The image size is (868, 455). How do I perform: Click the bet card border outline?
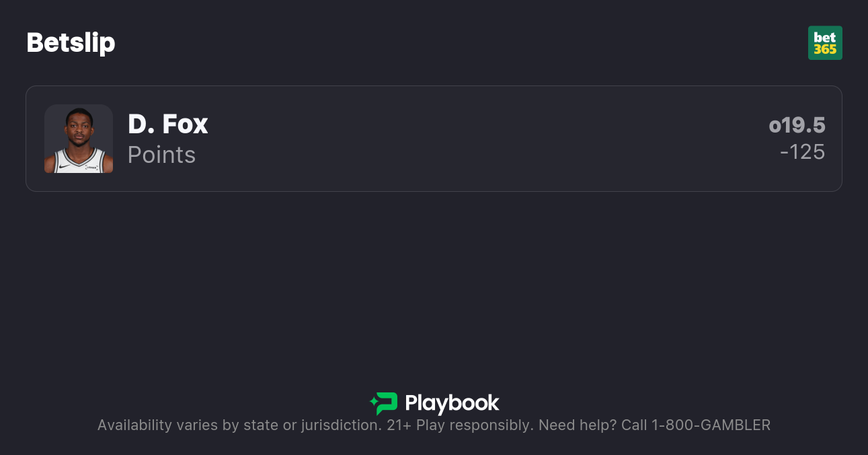click(x=434, y=86)
